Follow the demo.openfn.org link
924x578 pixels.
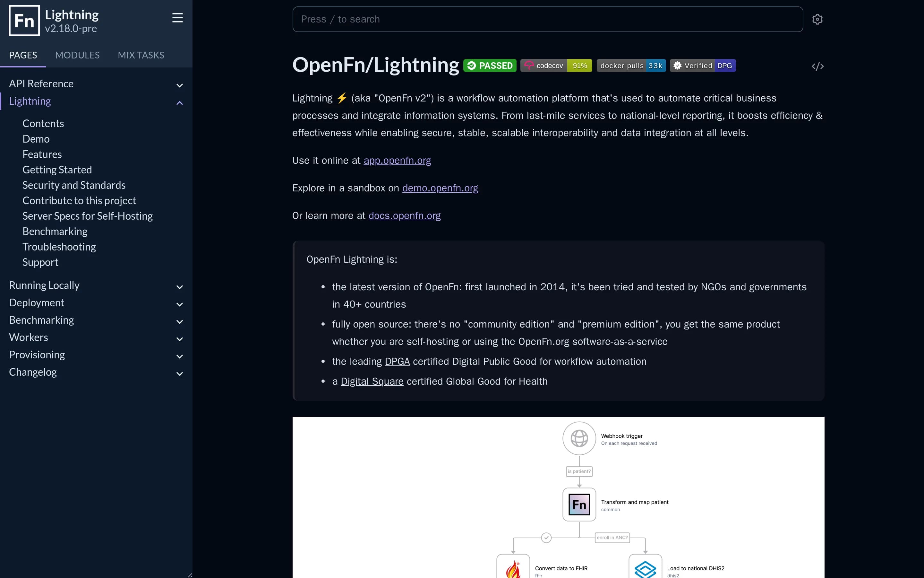440,188
